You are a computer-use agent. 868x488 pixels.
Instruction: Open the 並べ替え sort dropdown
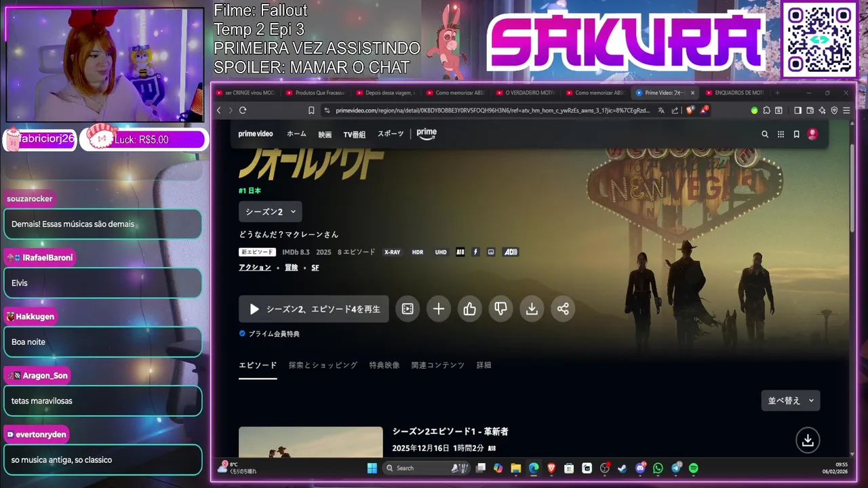pyautogui.click(x=791, y=401)
